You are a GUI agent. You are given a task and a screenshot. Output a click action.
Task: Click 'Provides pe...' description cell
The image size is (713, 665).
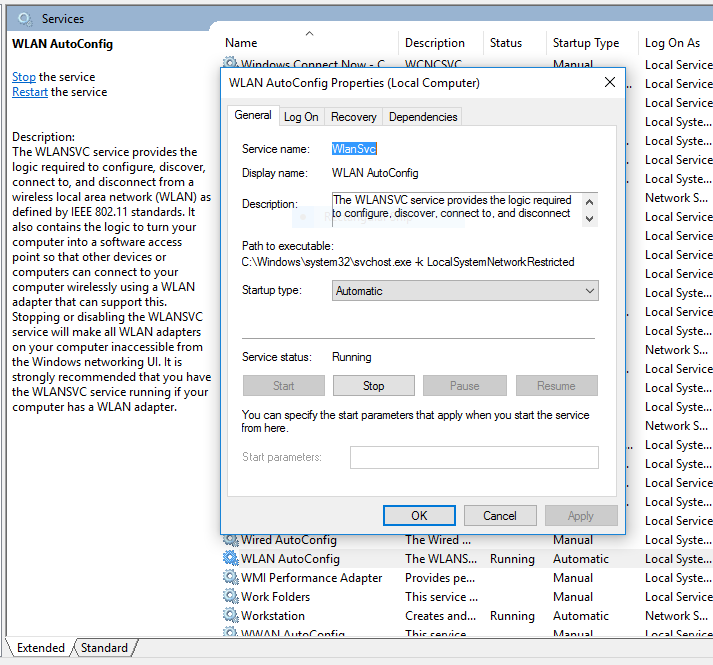440,578
